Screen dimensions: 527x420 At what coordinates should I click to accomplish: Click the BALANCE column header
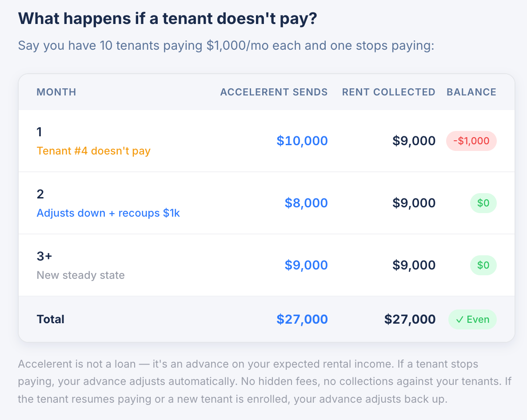pos(471,92)
